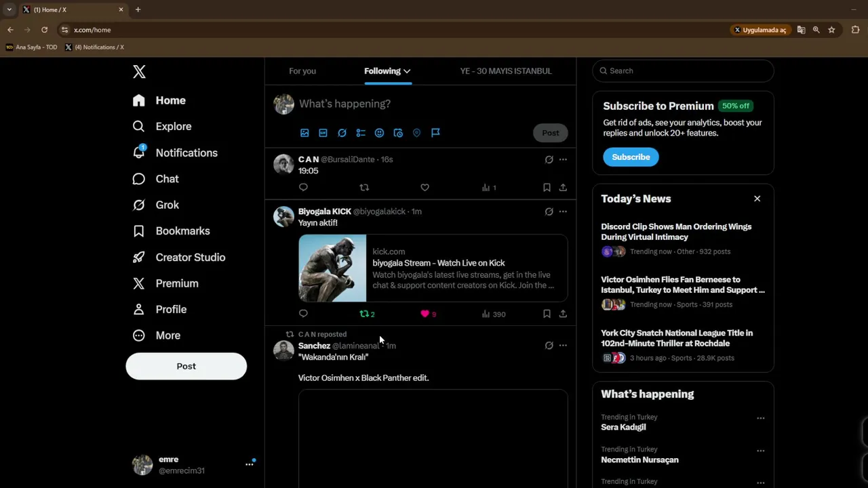Open options for Sera Kadıgil trend
Viewport: 868px width, 488px height.
760,418
